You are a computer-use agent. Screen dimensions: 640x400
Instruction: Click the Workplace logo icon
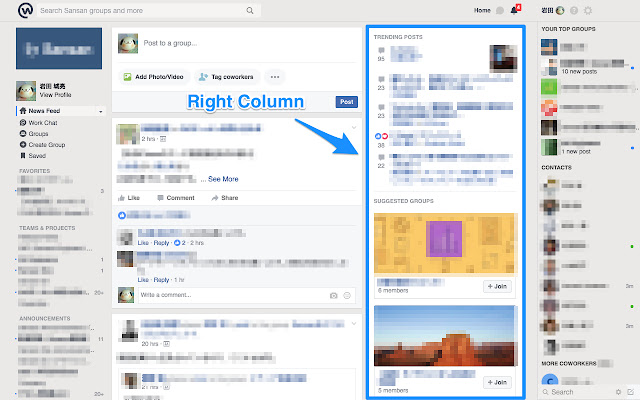(x=25, y=10)
